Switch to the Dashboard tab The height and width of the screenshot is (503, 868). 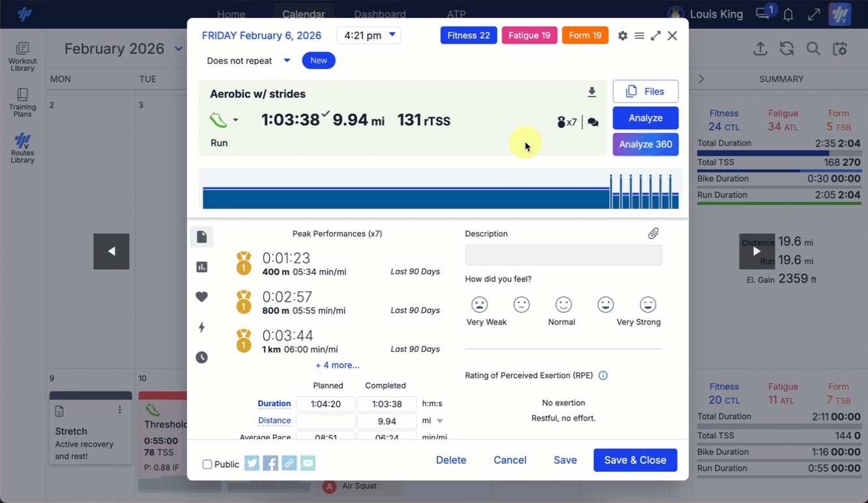[379, 14]
